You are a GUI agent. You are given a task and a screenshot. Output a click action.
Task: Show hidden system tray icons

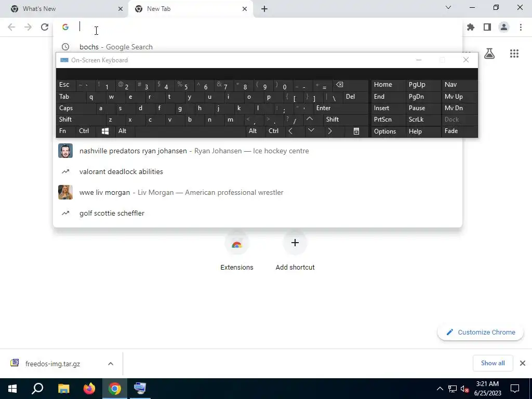440,389
